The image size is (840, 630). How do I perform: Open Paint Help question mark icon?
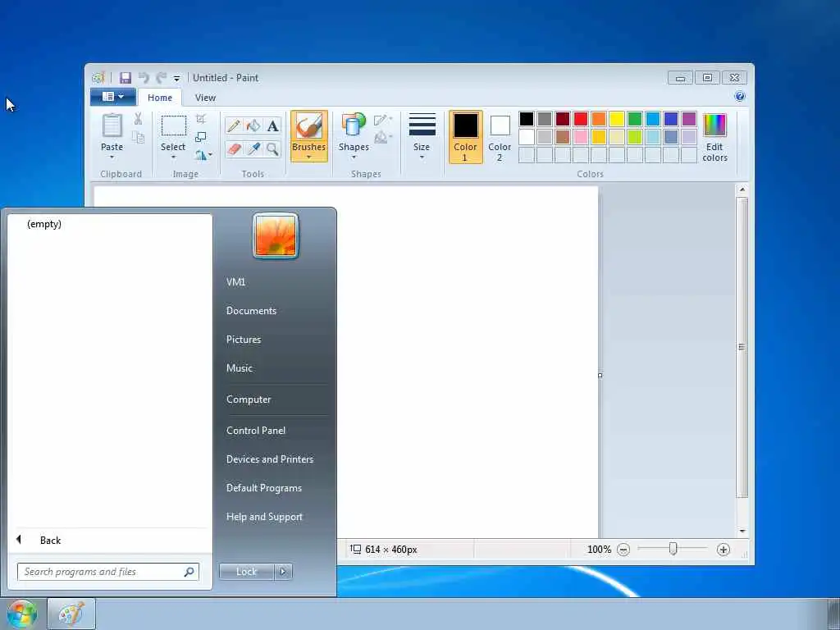pyautogui.click(x=740, y=97)
